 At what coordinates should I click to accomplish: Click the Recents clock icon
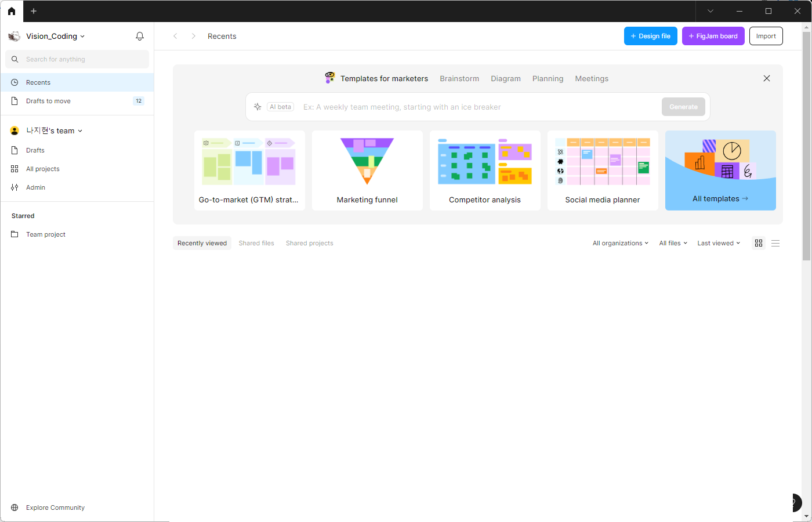coord(14,82)
